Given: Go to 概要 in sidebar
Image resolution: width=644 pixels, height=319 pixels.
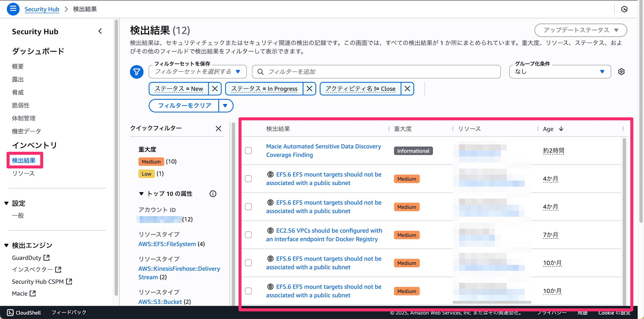Looking at the screenshot, I should click(x=18, y=67).
